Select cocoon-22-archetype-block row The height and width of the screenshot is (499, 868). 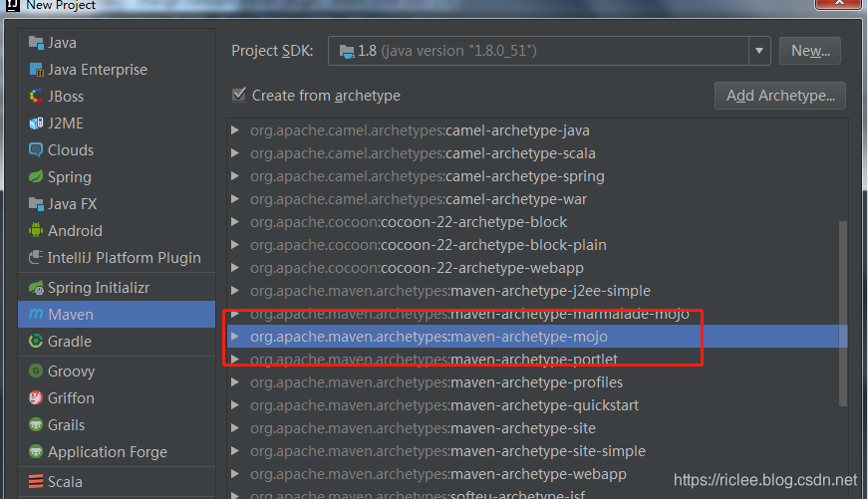click(537, 222)
